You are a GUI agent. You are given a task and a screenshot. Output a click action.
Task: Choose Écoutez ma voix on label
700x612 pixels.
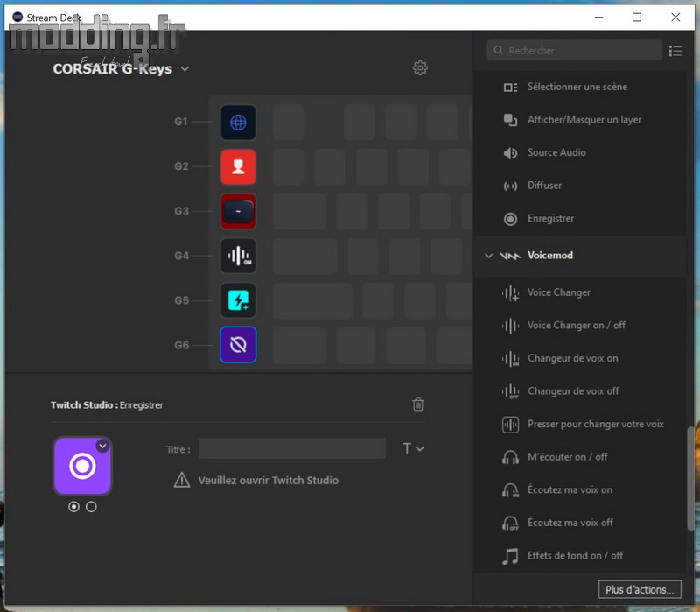tap(570, 490)
